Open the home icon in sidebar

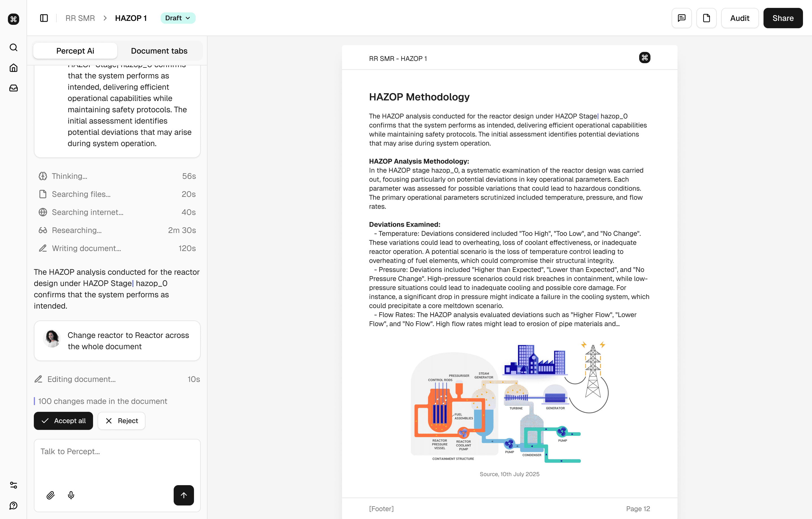coord(14,68)
